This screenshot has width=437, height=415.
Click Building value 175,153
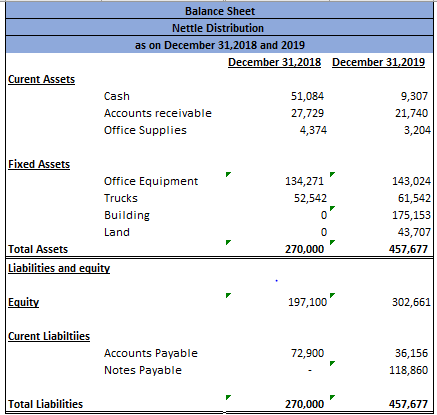411,215
